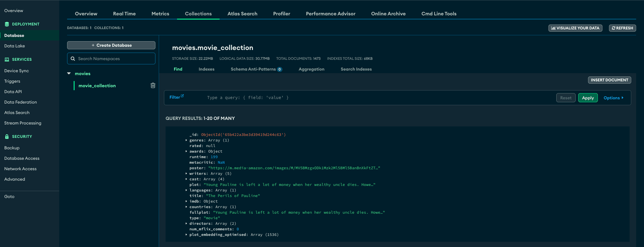Open Data Federation in the sidebar
The height and width of the screenshot is (247, 644).
point(21,102)
